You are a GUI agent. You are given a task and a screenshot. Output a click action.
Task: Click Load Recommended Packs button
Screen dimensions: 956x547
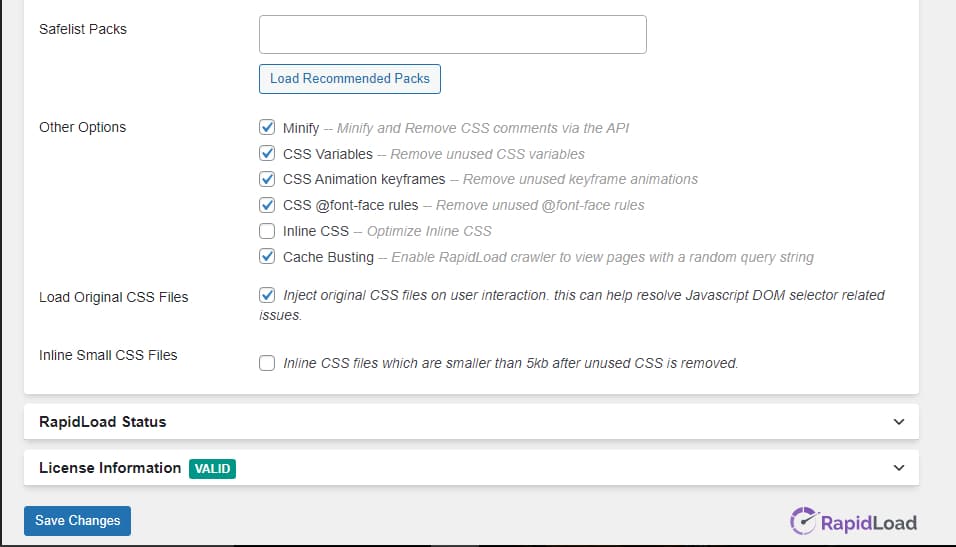pyautogui.click(x=349, y=79)
